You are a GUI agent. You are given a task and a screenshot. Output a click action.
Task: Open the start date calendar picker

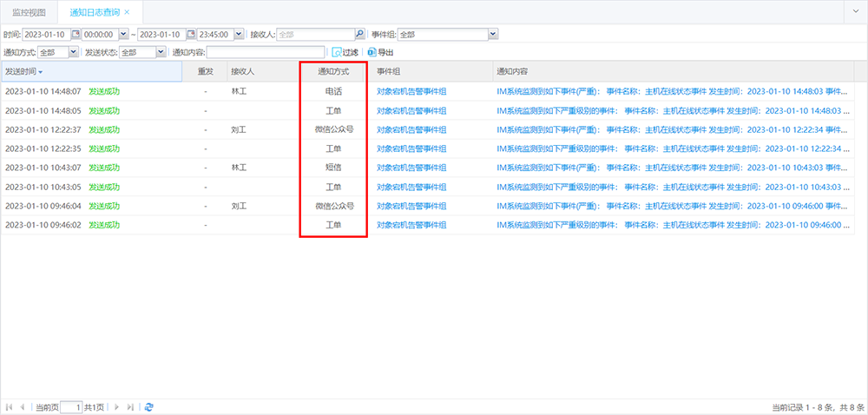pos(76,35)
